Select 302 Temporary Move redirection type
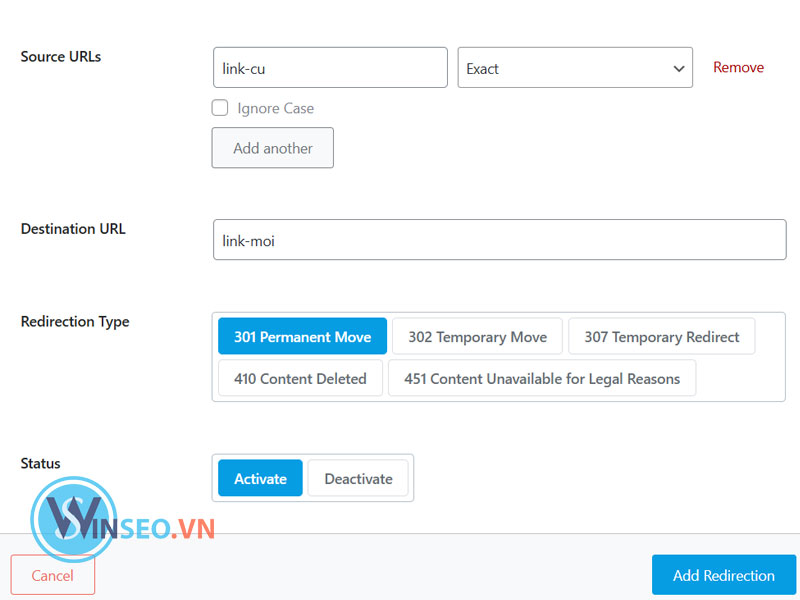The width and height of the screenshot is (800, 600). [477, 336]
